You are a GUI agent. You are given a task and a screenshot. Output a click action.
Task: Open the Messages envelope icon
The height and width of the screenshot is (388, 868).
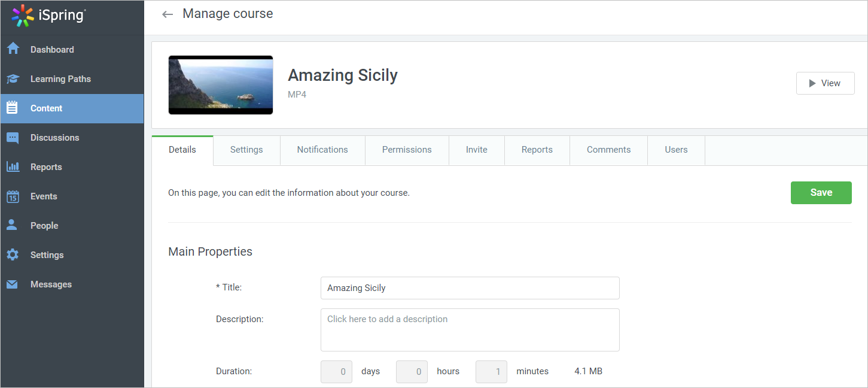[13, 284]
